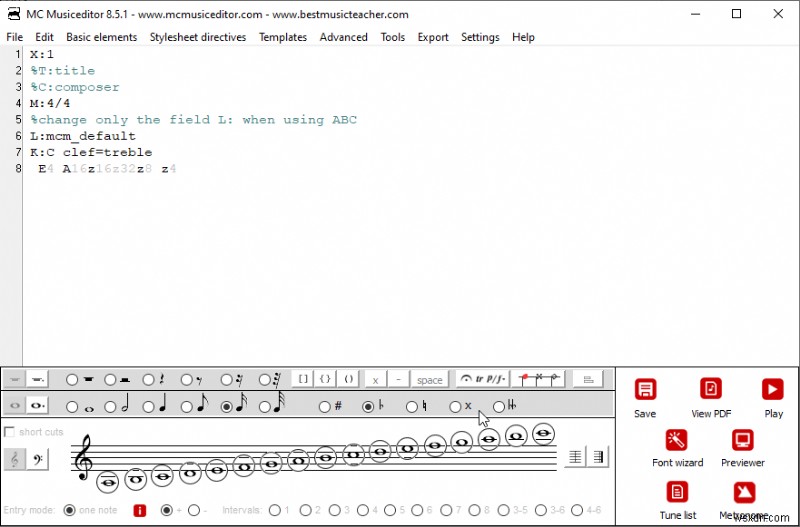This screenshot has height=527, width=800.
Task: Open the Metronome tool
Action: click(x=744, y=492)
